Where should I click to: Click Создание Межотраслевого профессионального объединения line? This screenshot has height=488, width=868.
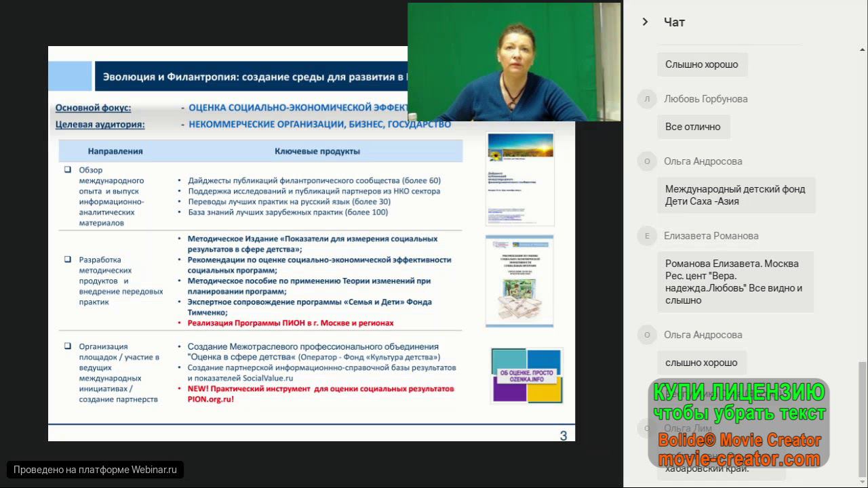point(314,352)
